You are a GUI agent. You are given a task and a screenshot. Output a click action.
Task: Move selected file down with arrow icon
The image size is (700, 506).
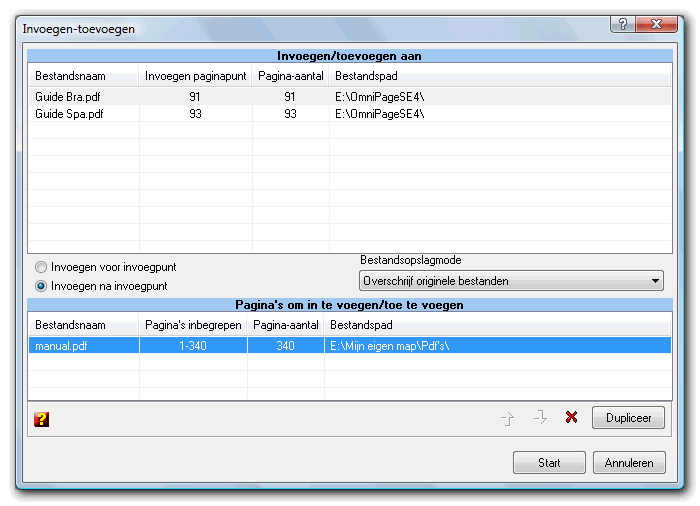tap(540, 418)
